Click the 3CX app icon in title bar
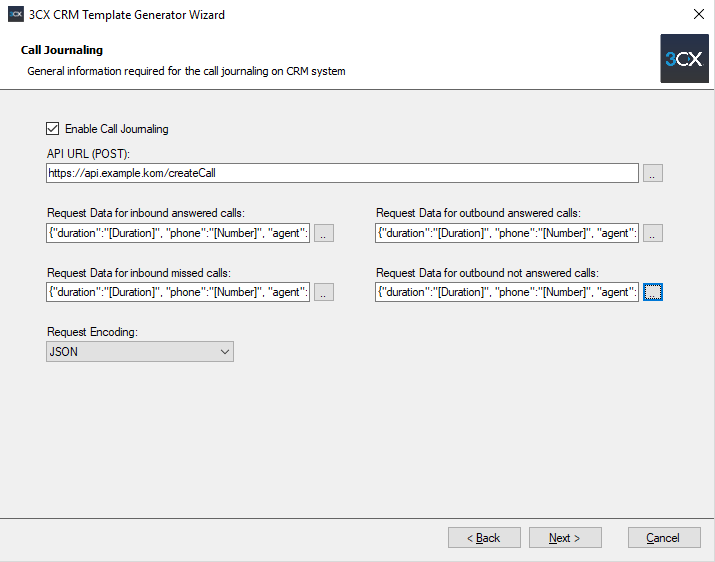This screenshot has height=562, width=715. [16, 14]
